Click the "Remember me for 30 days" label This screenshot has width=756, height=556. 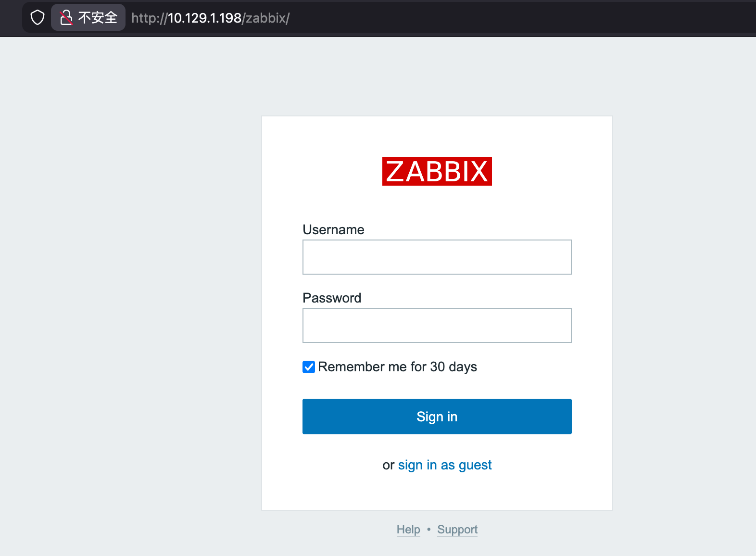point(397,367)
